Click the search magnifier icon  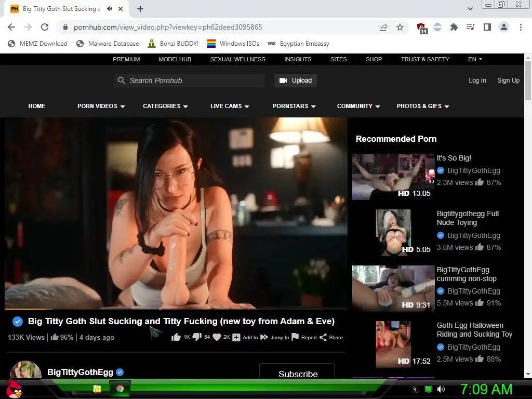(x=121, y=81)
